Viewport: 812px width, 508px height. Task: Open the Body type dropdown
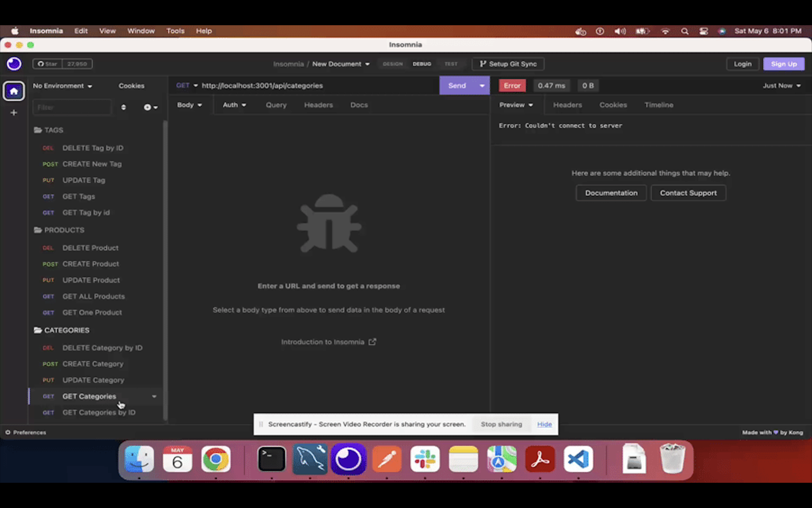pyautogui.click(x=189, y=105)
